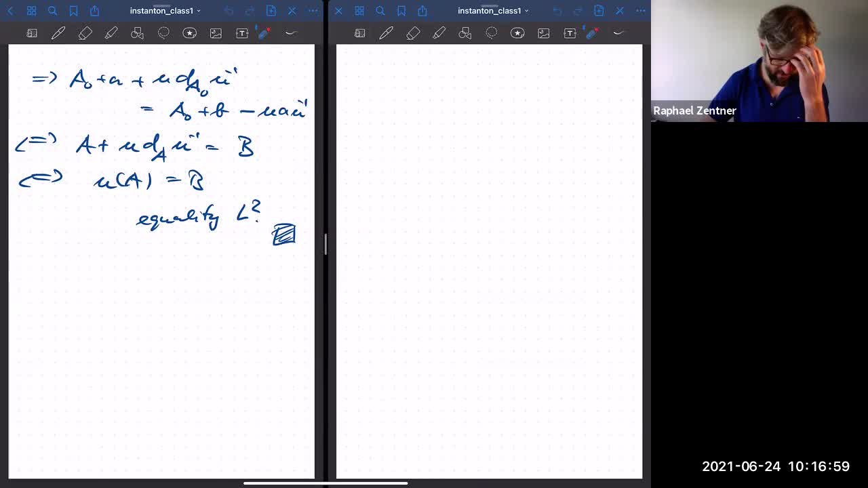Open Elements sticker tool in right pane
This screenshot has height=488, width=868.
(517, 33)
